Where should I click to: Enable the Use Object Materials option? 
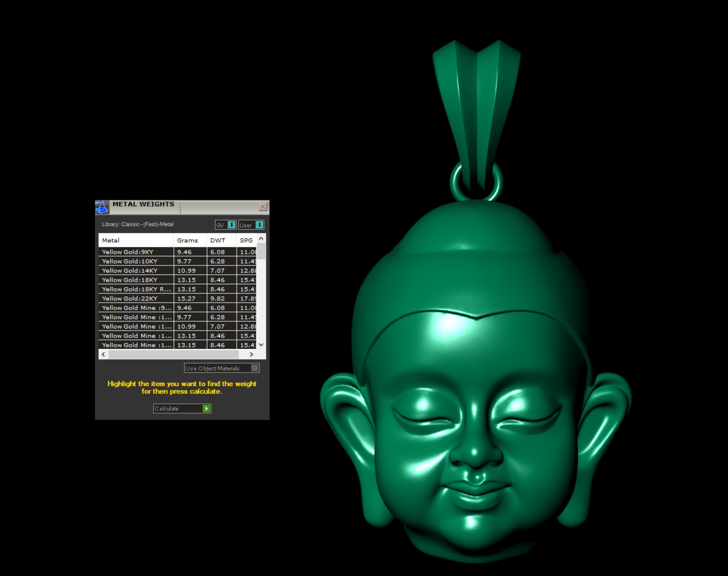(x=255, y=368)
